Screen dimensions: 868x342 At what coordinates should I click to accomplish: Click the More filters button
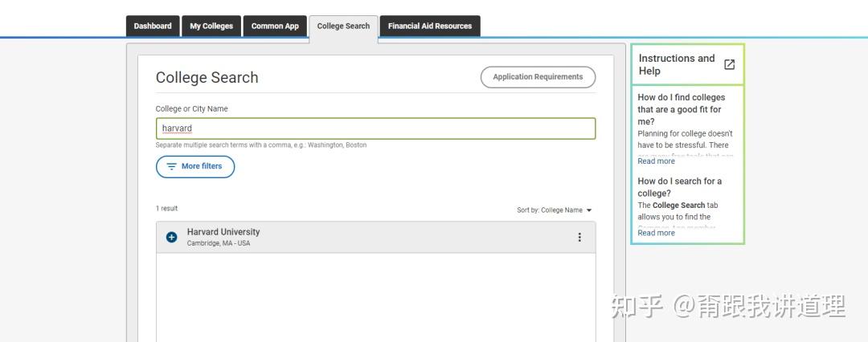(x=195, y=166)
